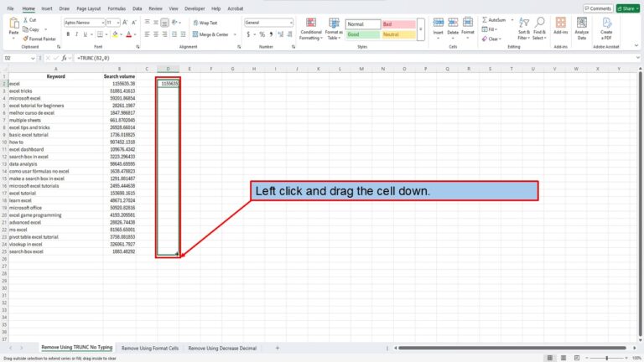Increase font size with larger A
This screenshot has height=362, width=644.
click(125, 23)
